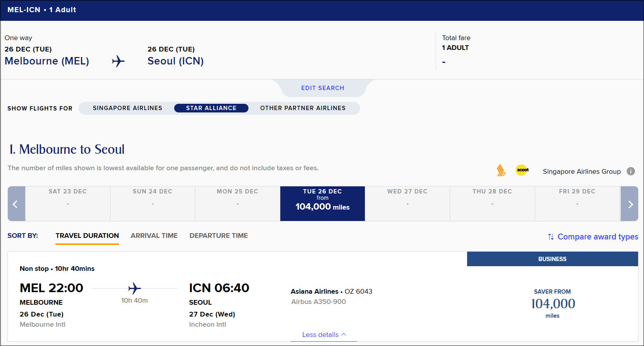Click the next dates arrow
The width and height of the screenshot is (644, 346).
(x=629, y=204)
